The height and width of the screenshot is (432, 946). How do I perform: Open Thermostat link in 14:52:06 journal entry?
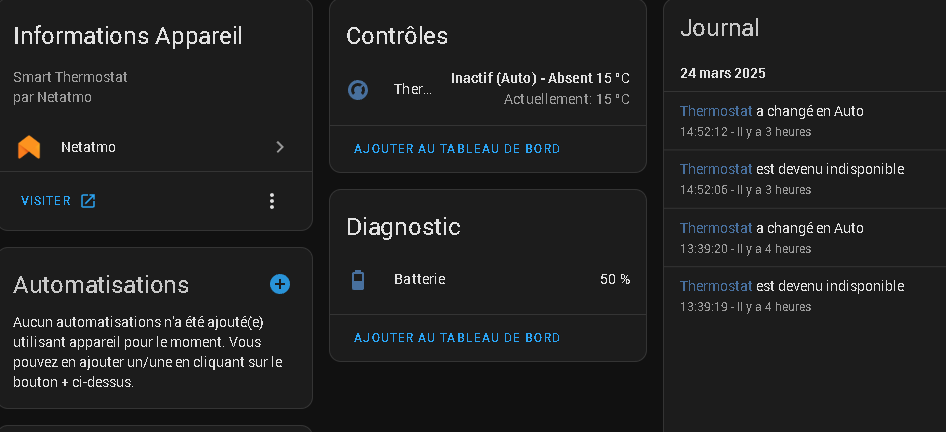(716, 169)
